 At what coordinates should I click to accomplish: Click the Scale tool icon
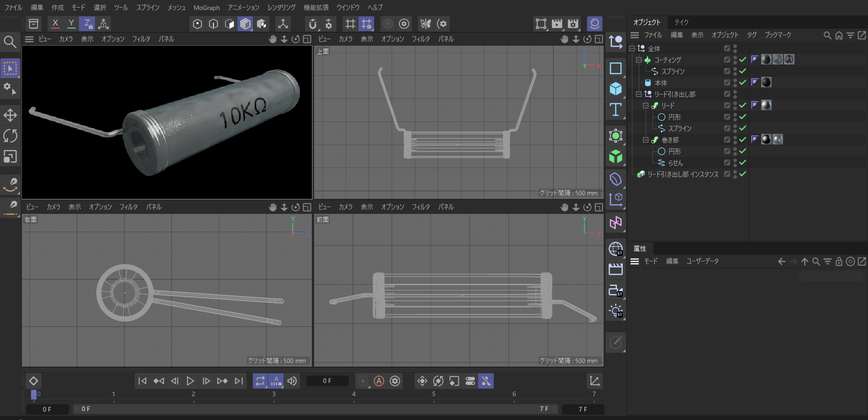tap(10, 157)
